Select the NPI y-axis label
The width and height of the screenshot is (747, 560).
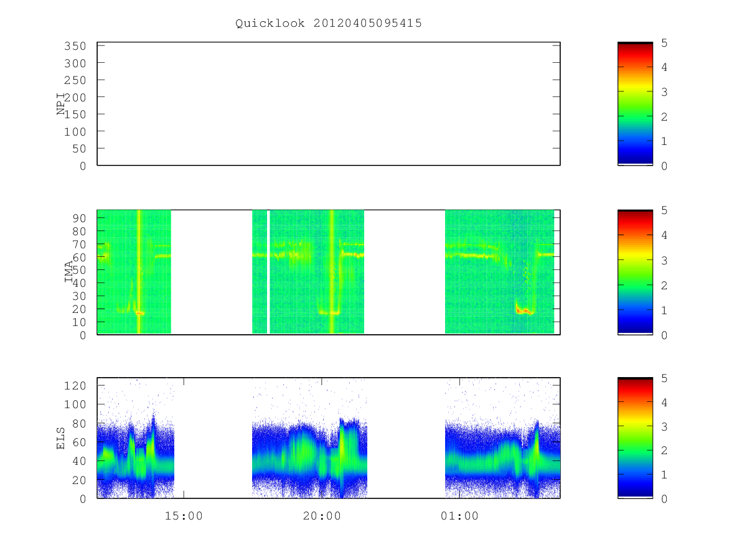[61, 104]
